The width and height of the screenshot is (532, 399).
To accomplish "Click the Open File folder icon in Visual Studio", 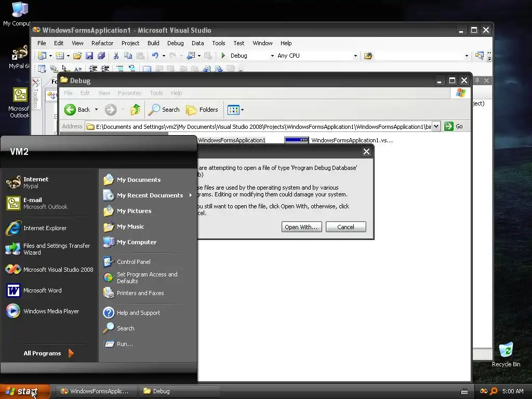I will [x=77, y=56].
